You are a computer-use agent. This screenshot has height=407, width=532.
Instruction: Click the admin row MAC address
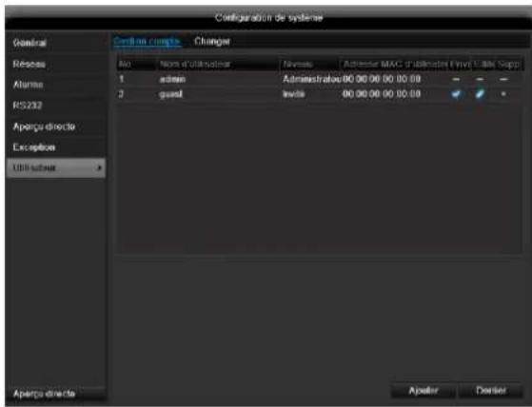pyautogui.click(x=382, y=79)
